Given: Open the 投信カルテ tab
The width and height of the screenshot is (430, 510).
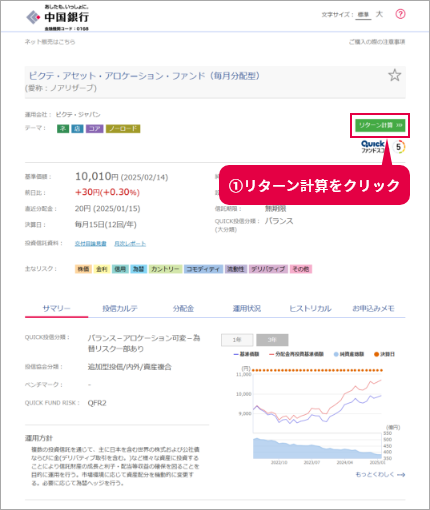Looking at the screenshot, I should coord(120,309).
